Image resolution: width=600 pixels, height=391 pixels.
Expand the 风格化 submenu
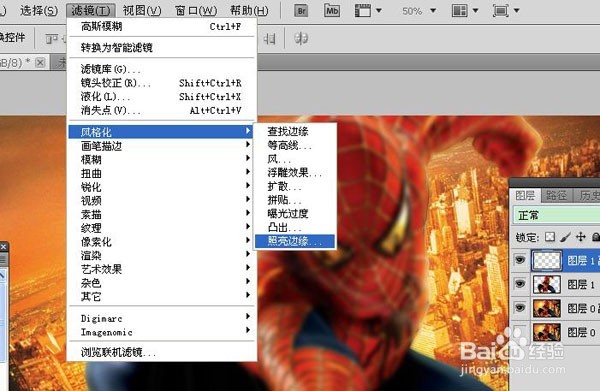click(x=161, y=132)
